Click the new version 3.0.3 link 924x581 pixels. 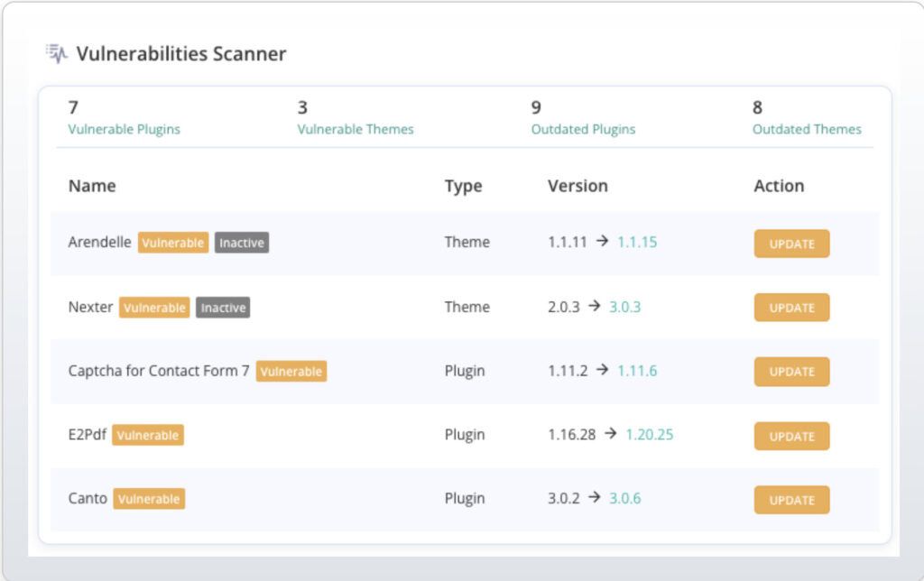624,307
